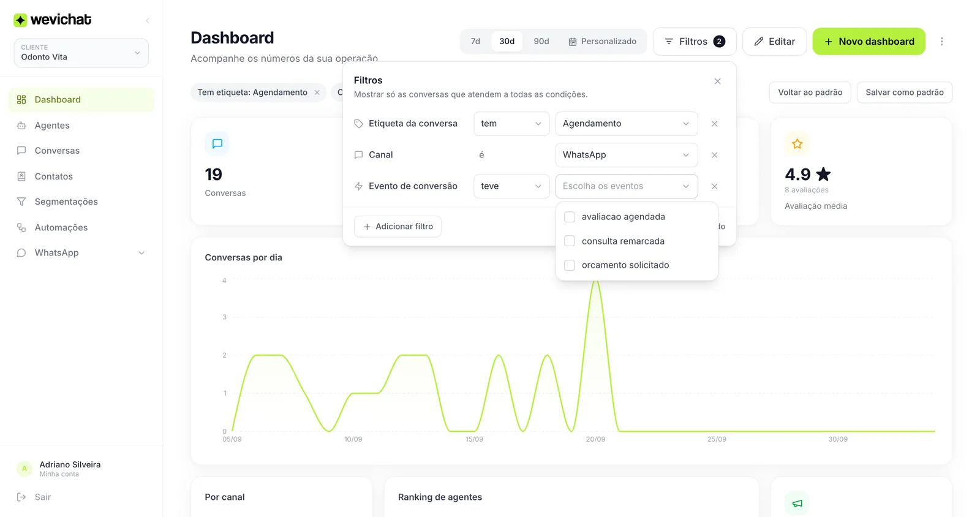
Task: Remove the Canal filter row
Action: coord(714,155)
